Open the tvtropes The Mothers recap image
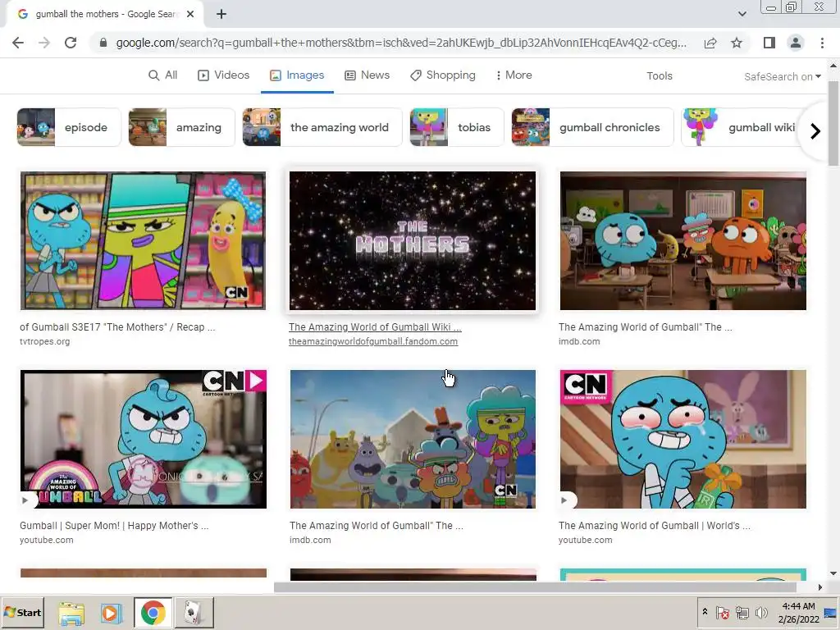 click(143, 240)
